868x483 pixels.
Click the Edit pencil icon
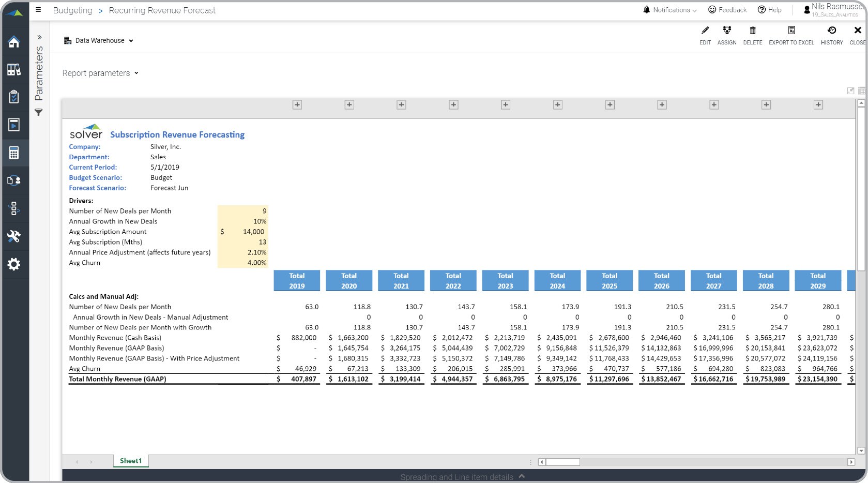point(705,31)
